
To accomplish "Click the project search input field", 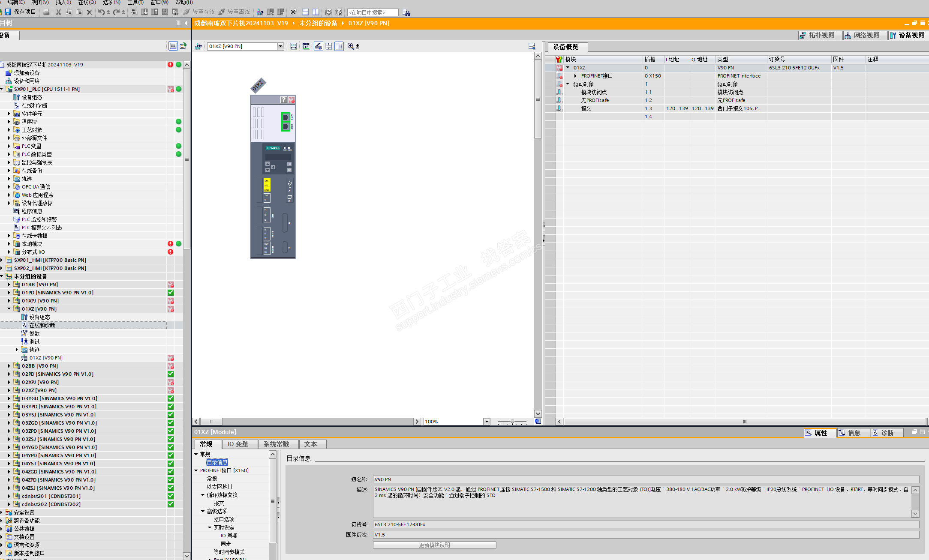I will click(x=372, y=13).
